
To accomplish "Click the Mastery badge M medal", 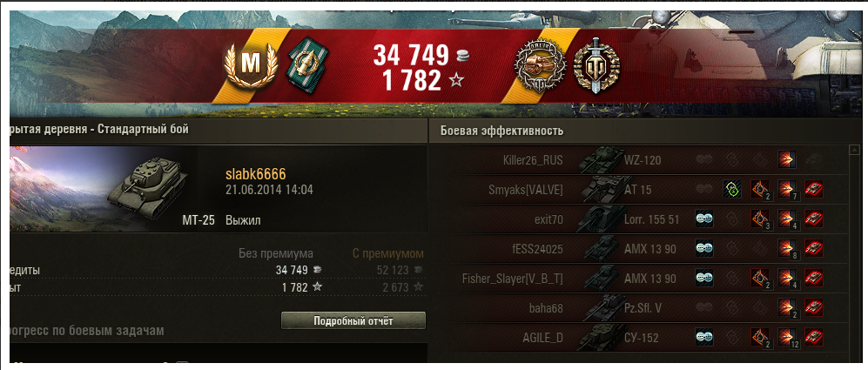I will coord(250,64).
